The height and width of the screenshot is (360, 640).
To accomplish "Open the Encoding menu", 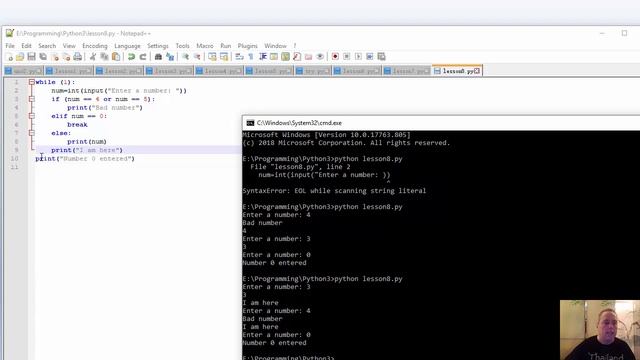I will click(x=95, y=46).
